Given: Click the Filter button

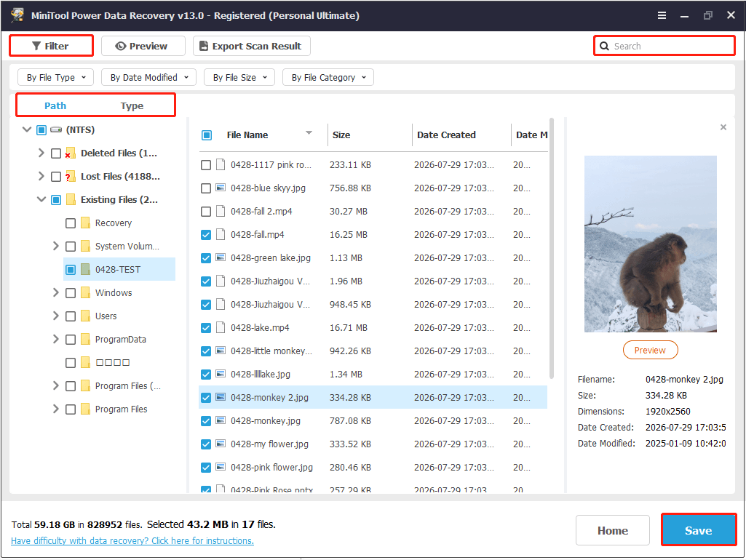Looking at the screenshot, I should click(52, 46).
